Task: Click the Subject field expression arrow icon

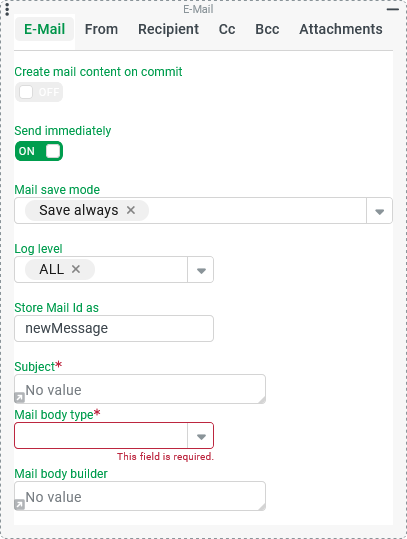Action: 19,398
